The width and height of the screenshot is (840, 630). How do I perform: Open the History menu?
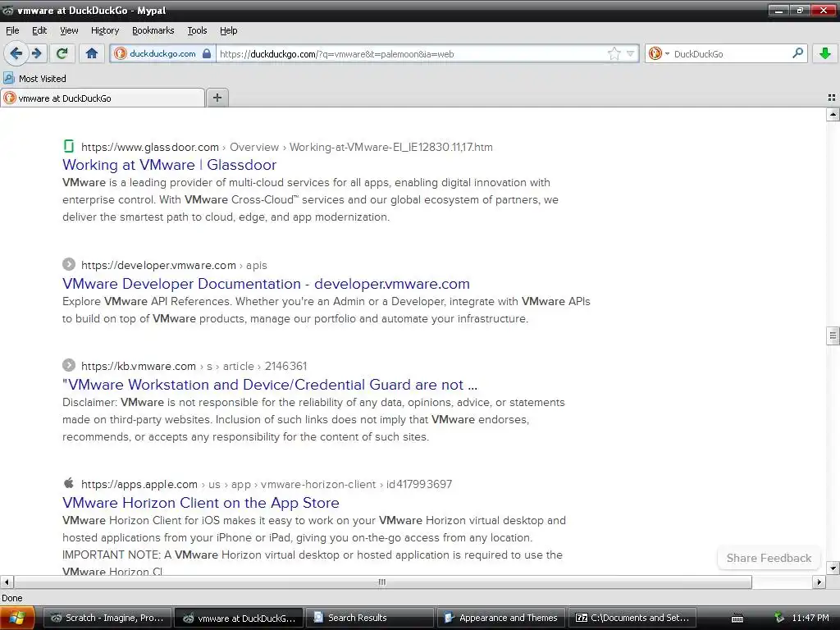105,30
